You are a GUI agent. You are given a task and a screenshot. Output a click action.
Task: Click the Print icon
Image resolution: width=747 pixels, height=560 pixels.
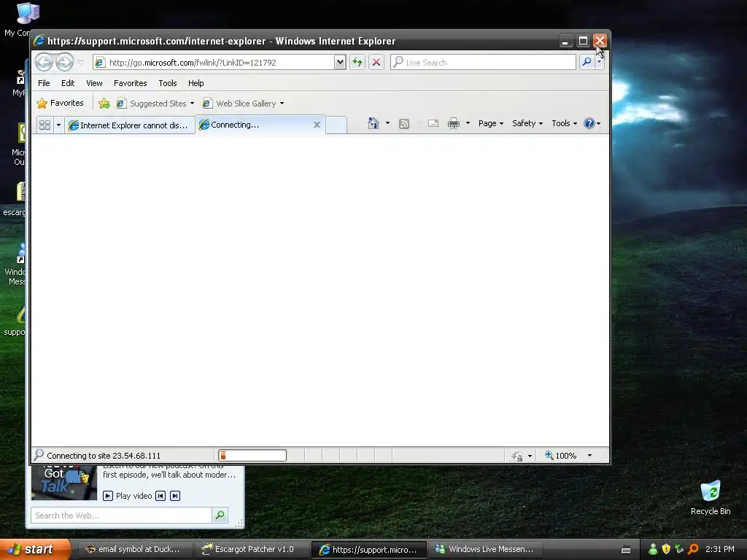click(x=454, y=123)
